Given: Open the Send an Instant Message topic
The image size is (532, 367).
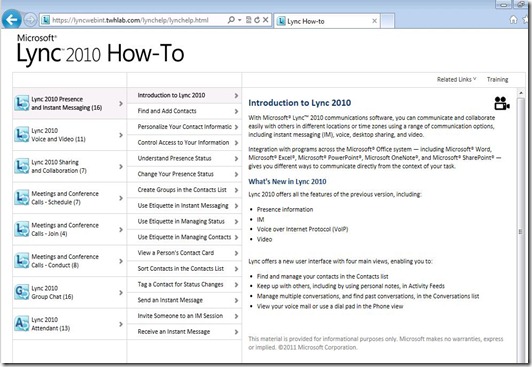Looking at the screenshot, I should 184,300.
